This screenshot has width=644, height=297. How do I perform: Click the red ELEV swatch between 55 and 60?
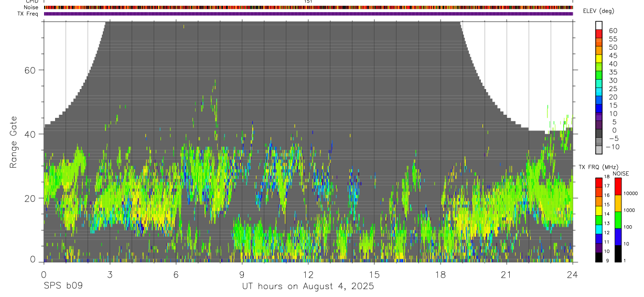(x=599, y=34)
